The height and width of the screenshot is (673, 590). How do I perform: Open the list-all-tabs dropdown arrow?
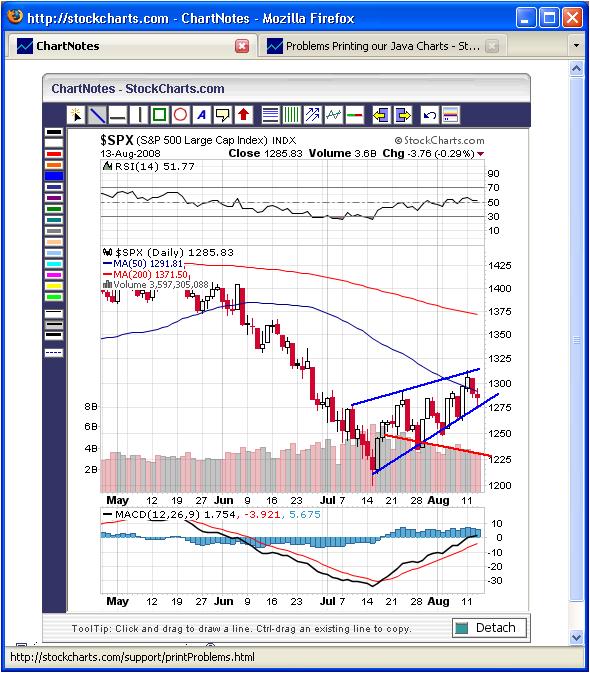click(576, 45)
